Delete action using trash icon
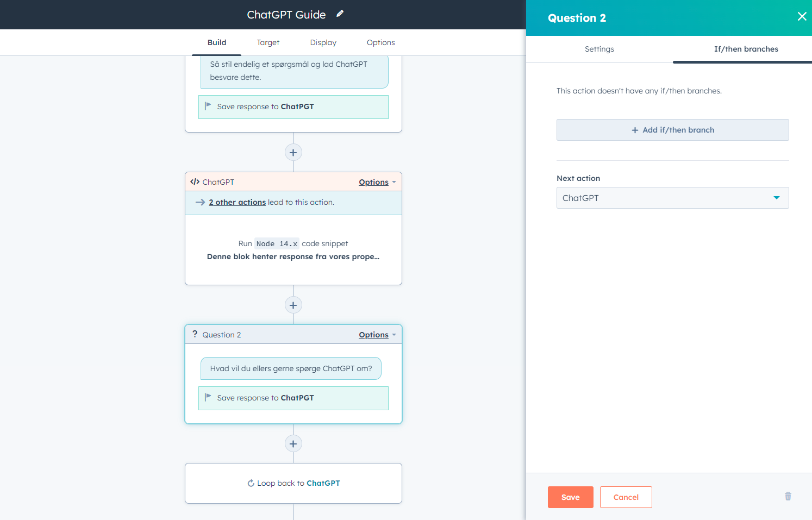The image size is (812, 520). click(x=788, y=496)
